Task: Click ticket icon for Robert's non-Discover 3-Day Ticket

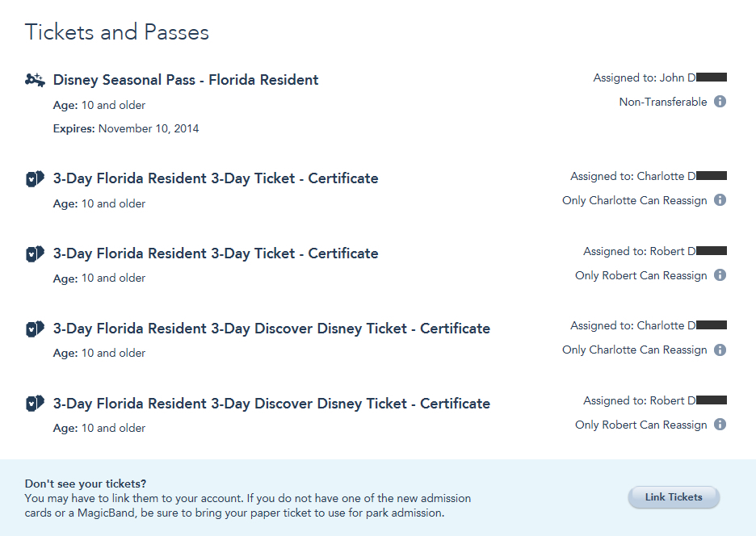Action: point(35,253)
